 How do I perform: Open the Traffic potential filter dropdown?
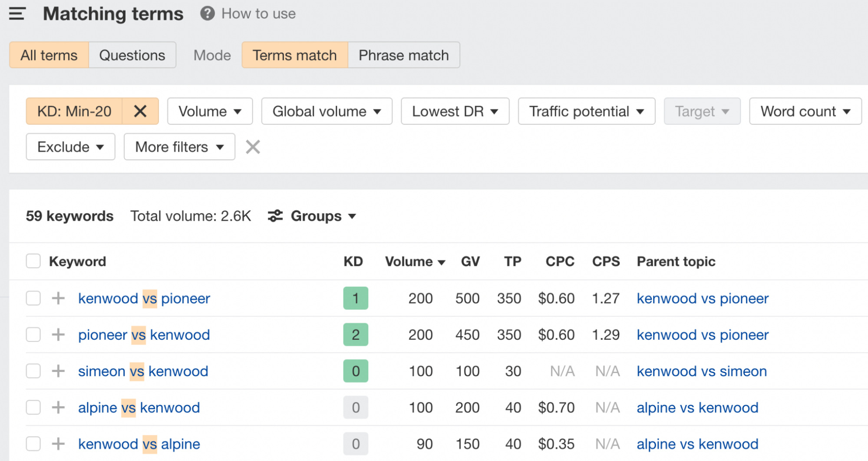click(586, 111)
